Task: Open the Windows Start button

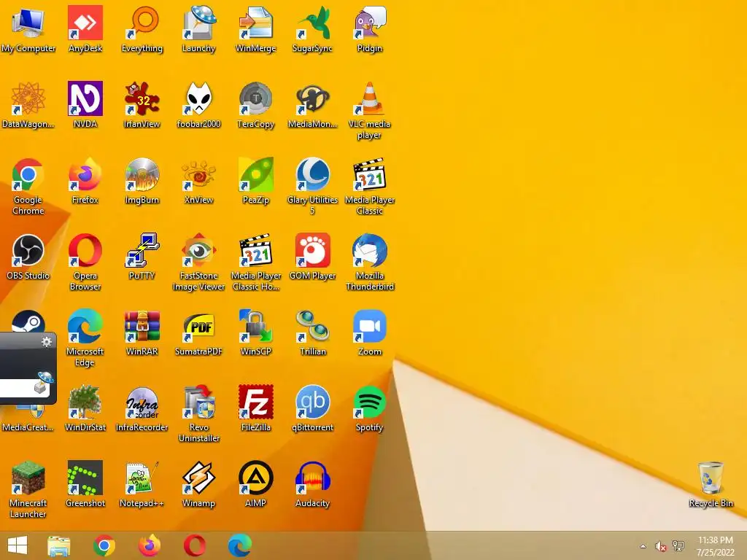Action: tap(18, 545)
